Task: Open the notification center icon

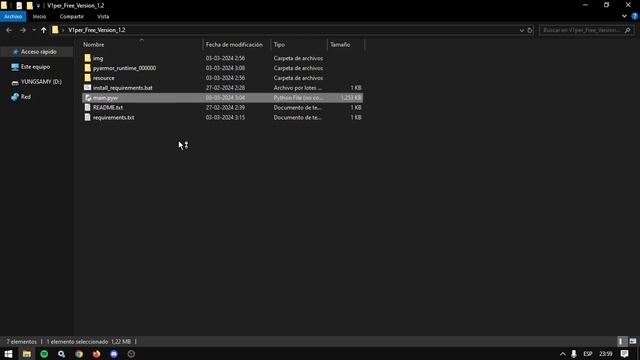Action: click(x=624, y=354)
